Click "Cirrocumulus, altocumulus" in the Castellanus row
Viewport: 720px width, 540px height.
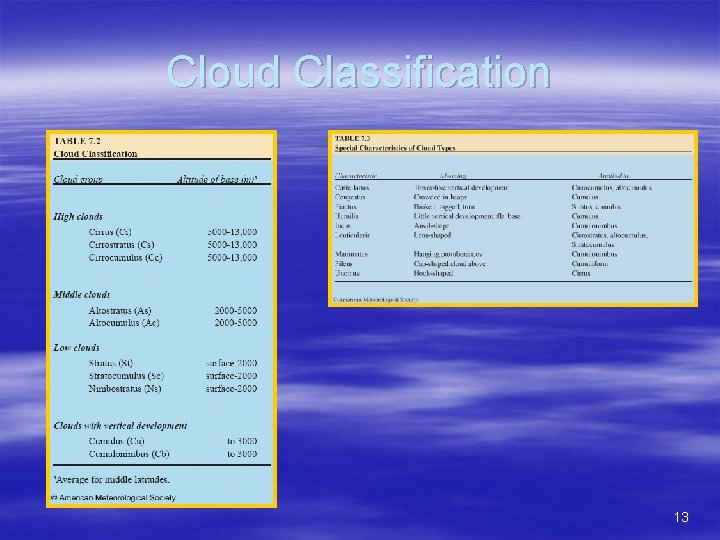[612, 187]
